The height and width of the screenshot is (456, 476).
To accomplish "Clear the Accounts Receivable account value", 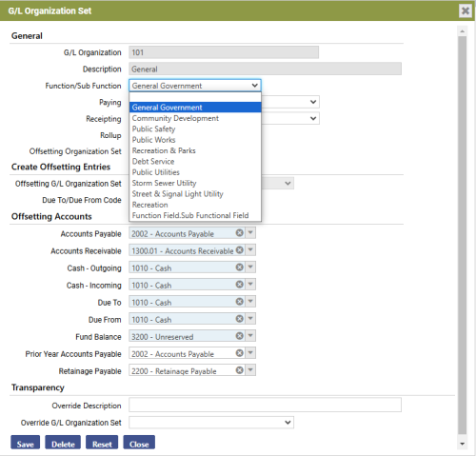I will (x=240, y=250).
